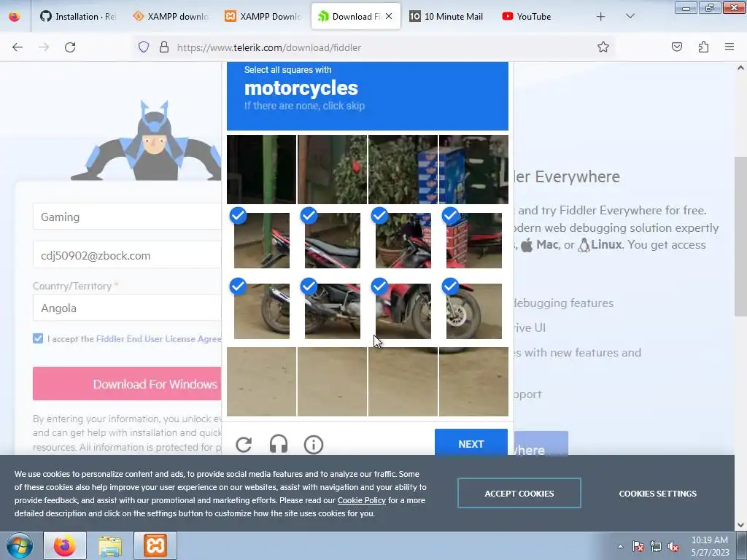Click the Gaming input field
This screenshot has width=747, height=560.
(x=127, y=217)
